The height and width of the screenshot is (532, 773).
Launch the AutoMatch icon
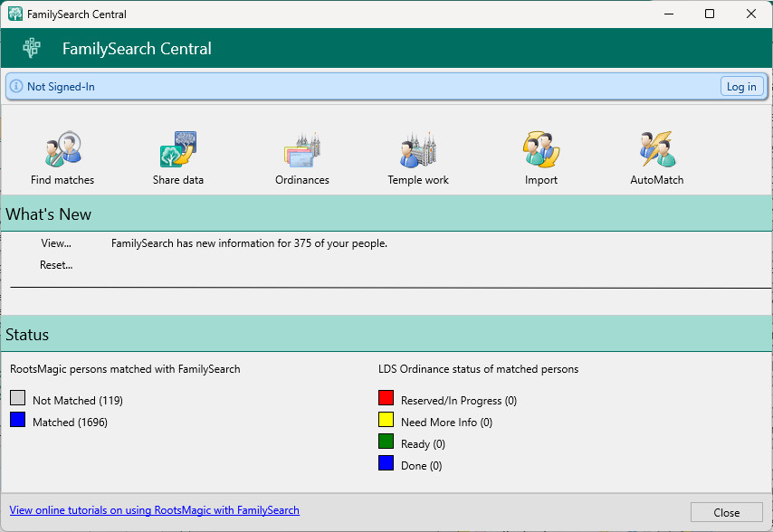click(656, 149)
